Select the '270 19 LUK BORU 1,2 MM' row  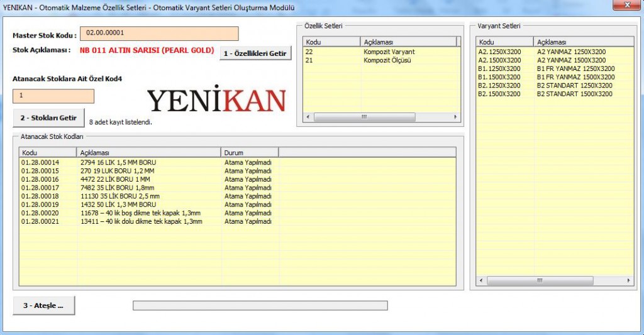117,171
